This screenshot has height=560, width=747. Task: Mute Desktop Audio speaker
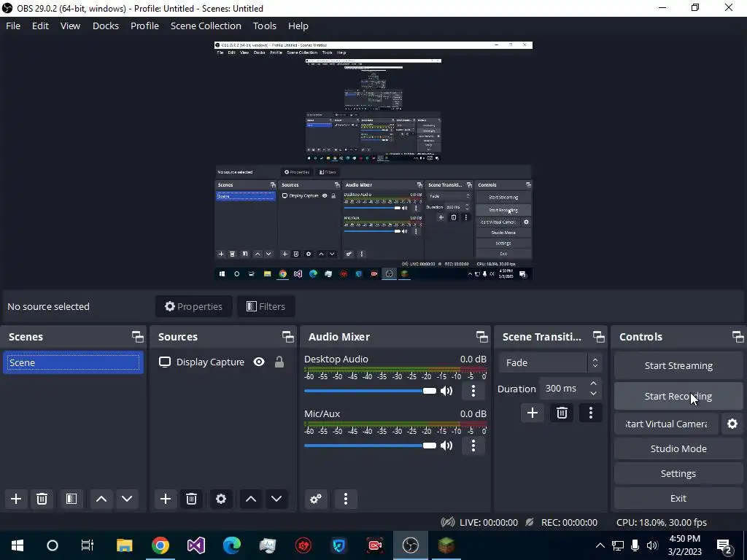tap(446, 391)
